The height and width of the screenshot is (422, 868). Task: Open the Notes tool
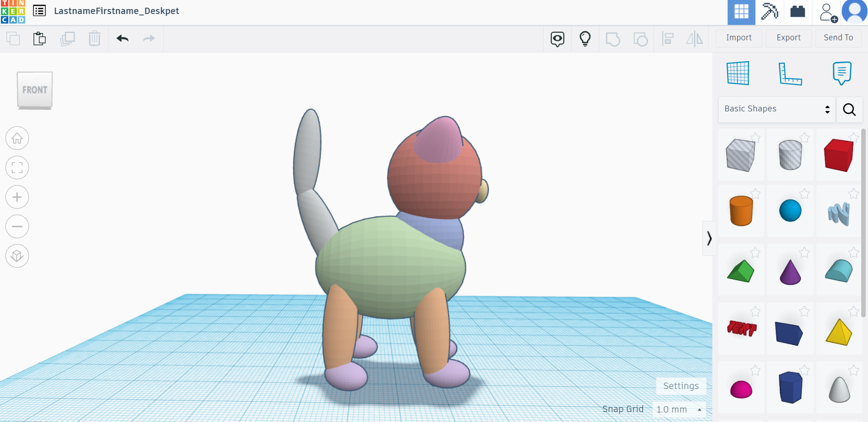click(842, 73)
